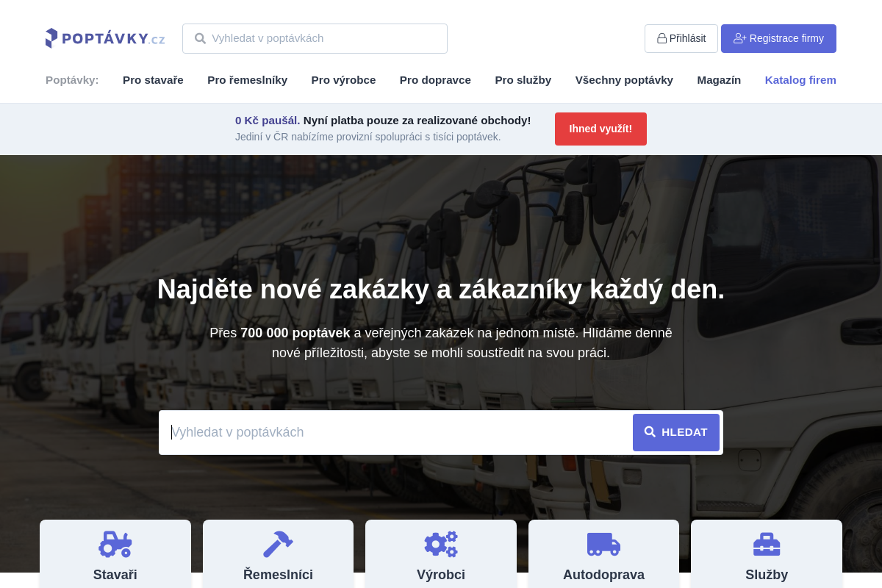The width and height of the screenshot is (882, 588).
Task: Click the Poptávky.cz logo icon
Action: [51, 37]
